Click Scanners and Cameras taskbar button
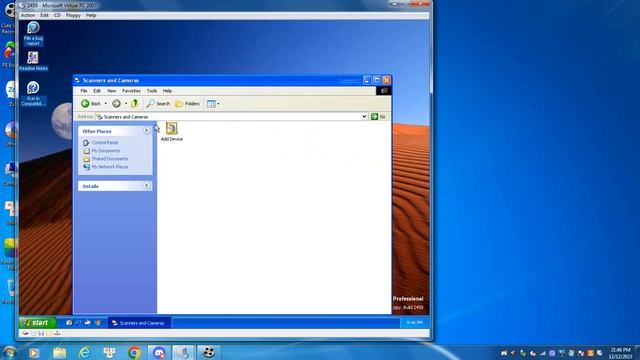Image resolution: width=640 pixels, height=360 pixels. (x=139, y=323)
